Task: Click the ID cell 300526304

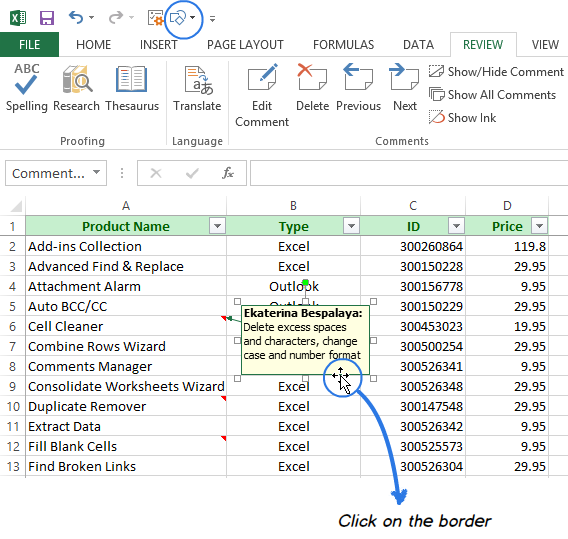Action: pos(413,466)
